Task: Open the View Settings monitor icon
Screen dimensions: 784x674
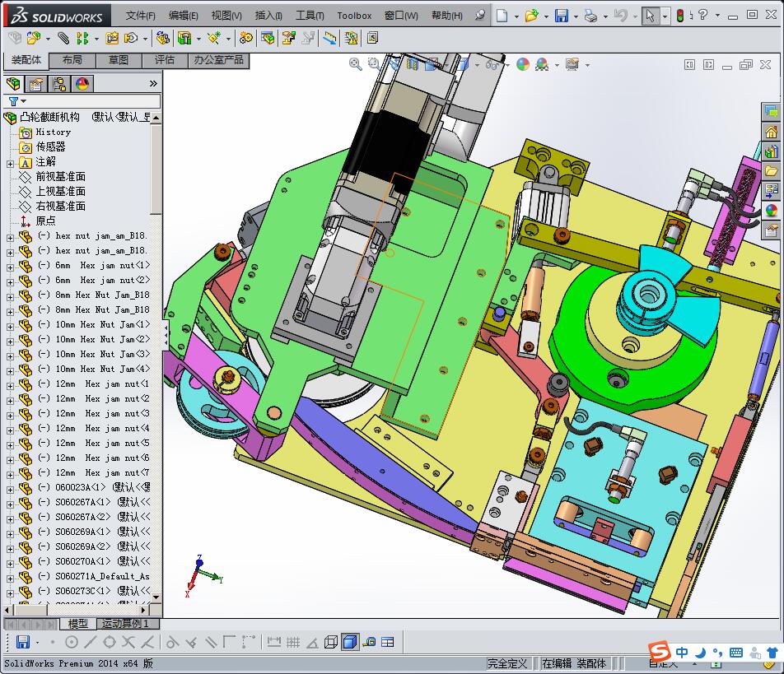Action: pos(572,64)
